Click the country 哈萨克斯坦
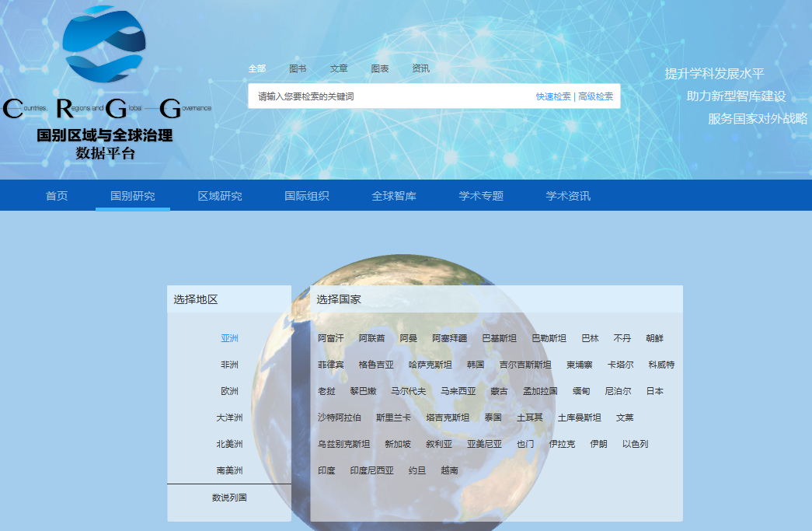Image resolution: width=812 pixels, height=531 pixels. coord(430,365)
